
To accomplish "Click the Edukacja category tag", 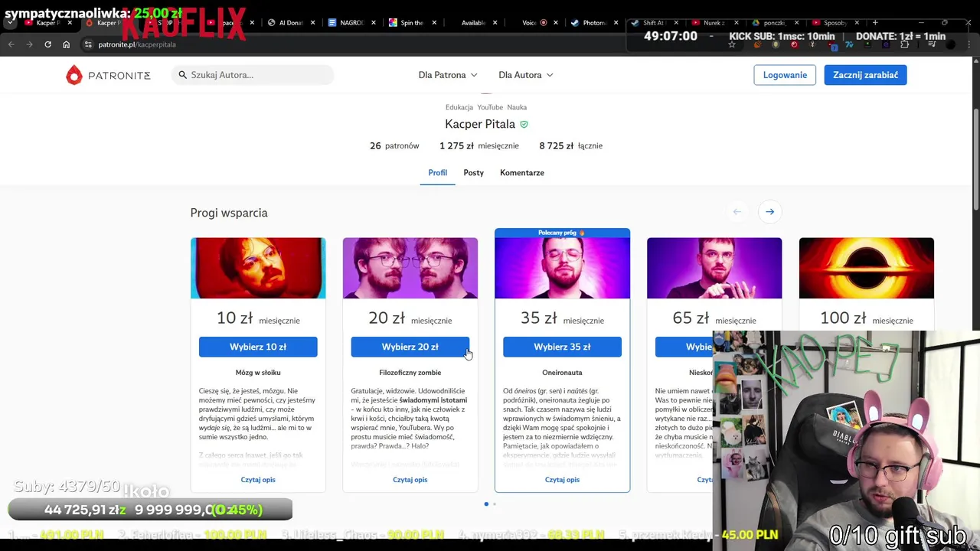I will pyautogui.click(x=459, y=107).
